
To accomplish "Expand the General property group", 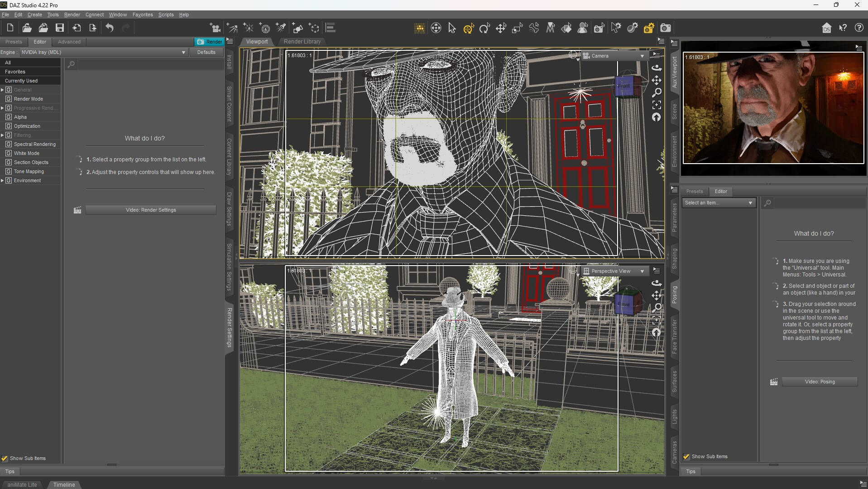I will 2,90.
